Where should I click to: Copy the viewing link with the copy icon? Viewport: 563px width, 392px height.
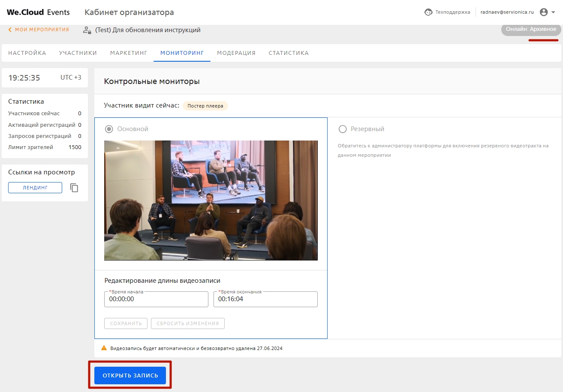click(74, 188)
